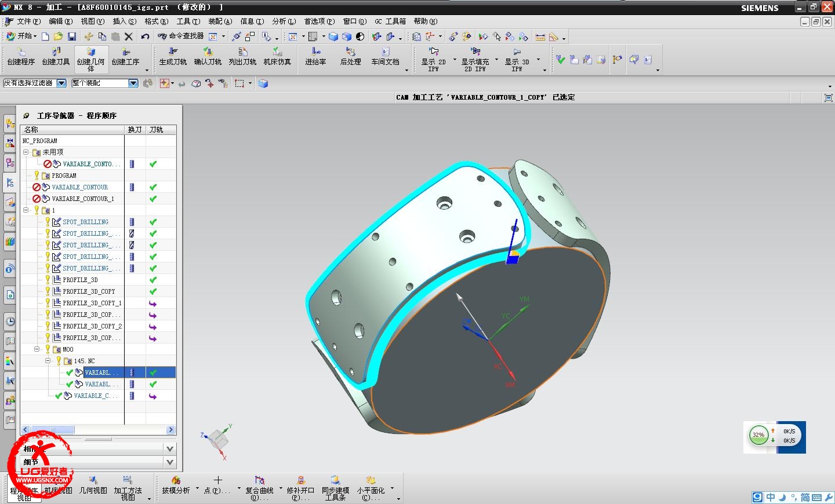Expand the Dependencies (相依性) panel chevron

point(170,449)
